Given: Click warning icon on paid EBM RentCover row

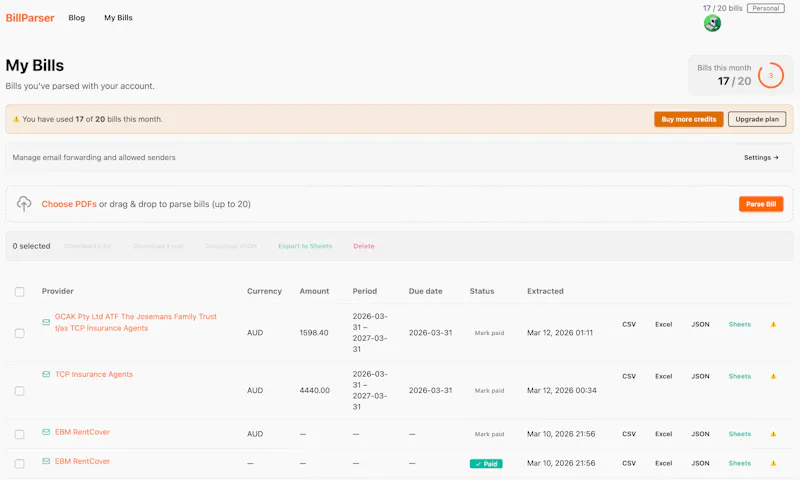Looking at the screenshot, I should point(773,464).
